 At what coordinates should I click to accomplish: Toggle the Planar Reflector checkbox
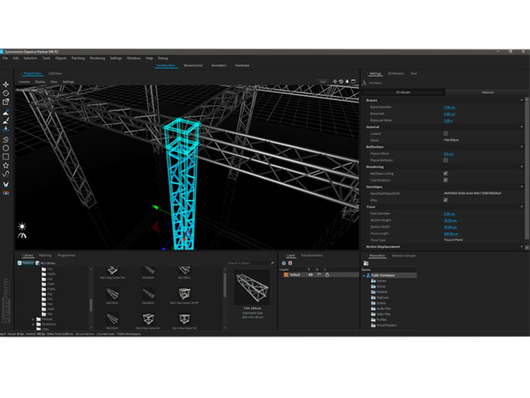[445, 160]
